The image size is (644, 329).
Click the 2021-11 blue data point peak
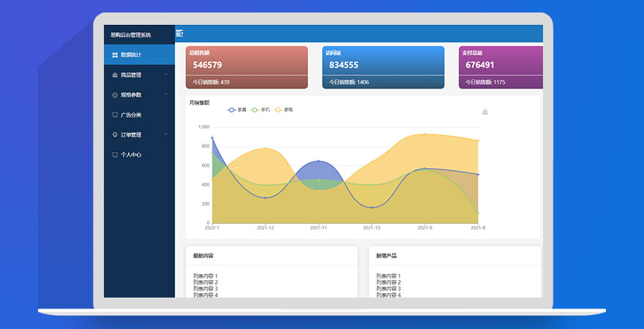pyautogui.click(x=318, y=161)
